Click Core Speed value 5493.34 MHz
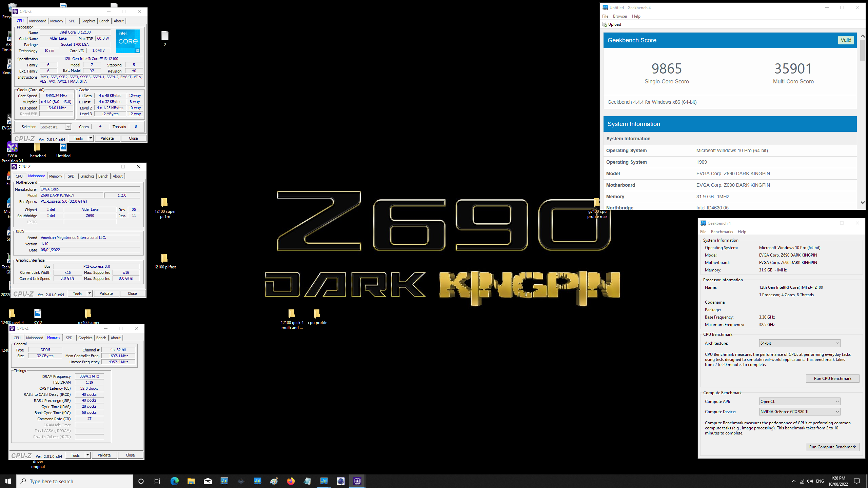868x488 pixels. tap(56, 96)
